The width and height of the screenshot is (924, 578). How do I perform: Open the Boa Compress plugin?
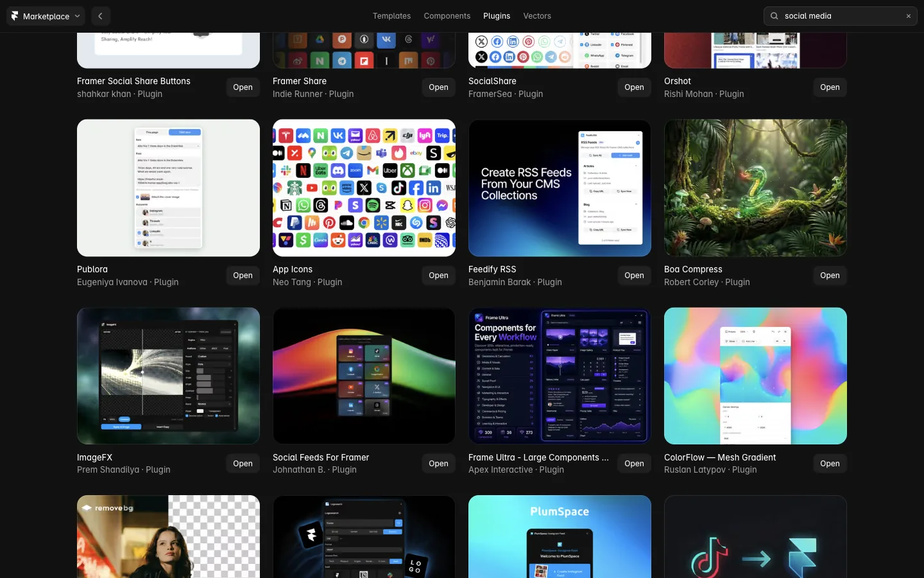click(830, 276)
